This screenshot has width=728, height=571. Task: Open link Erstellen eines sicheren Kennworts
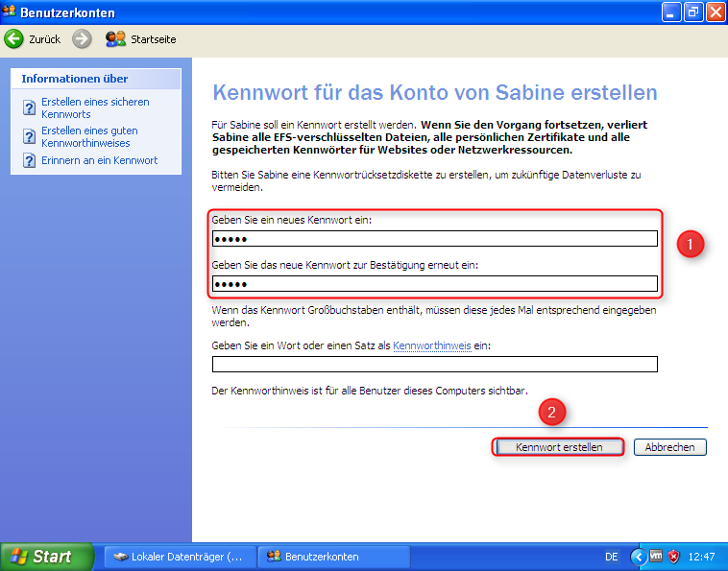[x=95, y=108]
